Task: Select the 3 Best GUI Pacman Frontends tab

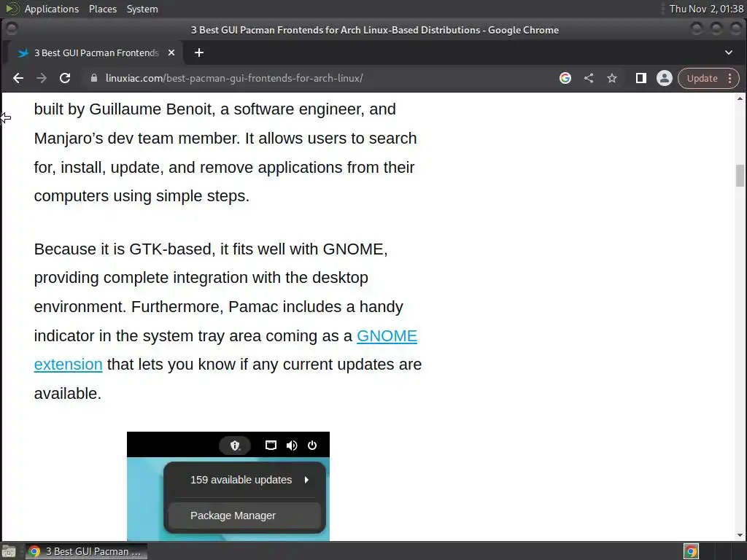Action: pyautogui.click(x=94, y=52)
